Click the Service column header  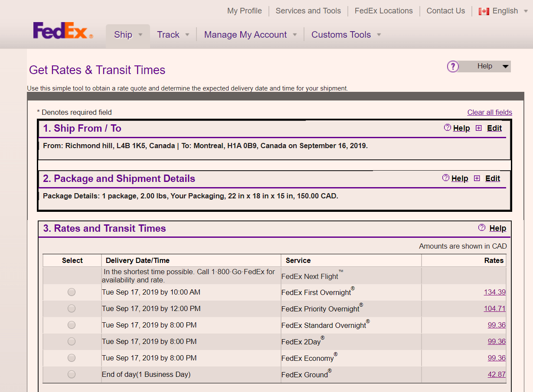tap(298, 260)
